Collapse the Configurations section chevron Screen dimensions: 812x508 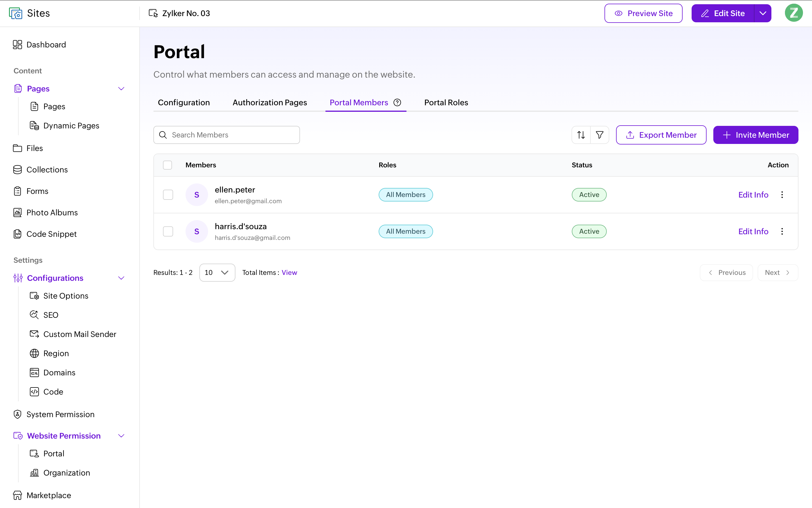122,278
